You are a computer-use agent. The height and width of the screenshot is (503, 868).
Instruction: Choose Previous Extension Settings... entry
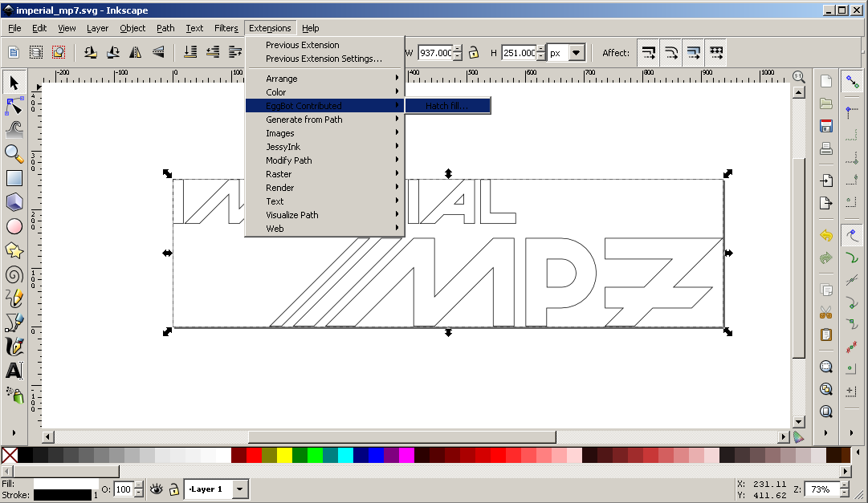point(324,59)
